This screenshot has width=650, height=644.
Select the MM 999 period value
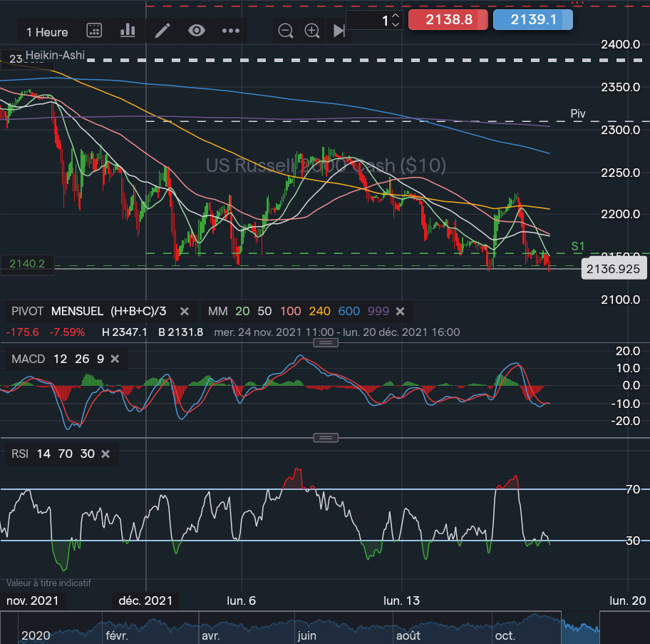coord(378,311)
